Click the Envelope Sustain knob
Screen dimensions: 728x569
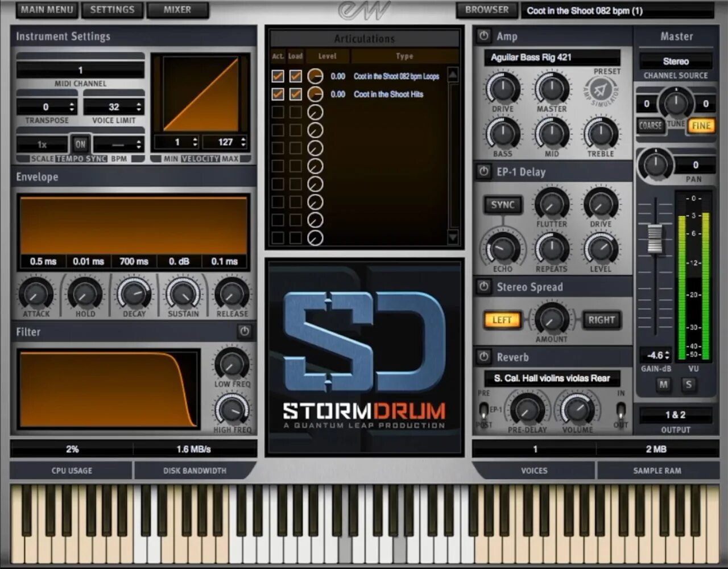(x=183, y=294)
